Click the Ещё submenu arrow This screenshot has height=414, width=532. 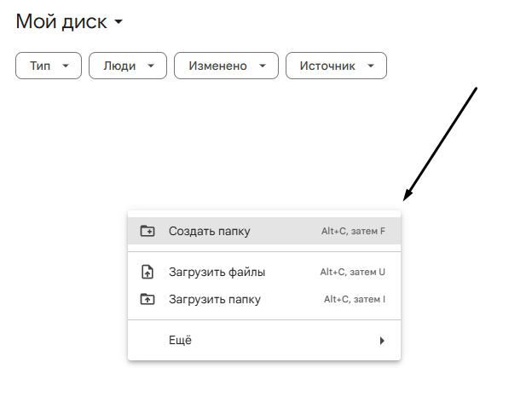(x=382, y=341)
